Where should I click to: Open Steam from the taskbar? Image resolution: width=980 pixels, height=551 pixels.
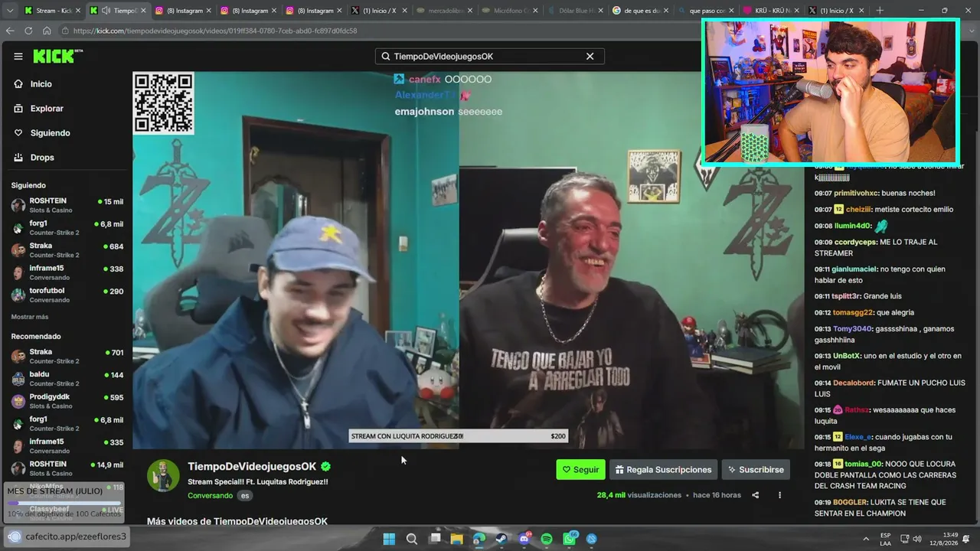point(501,539)
